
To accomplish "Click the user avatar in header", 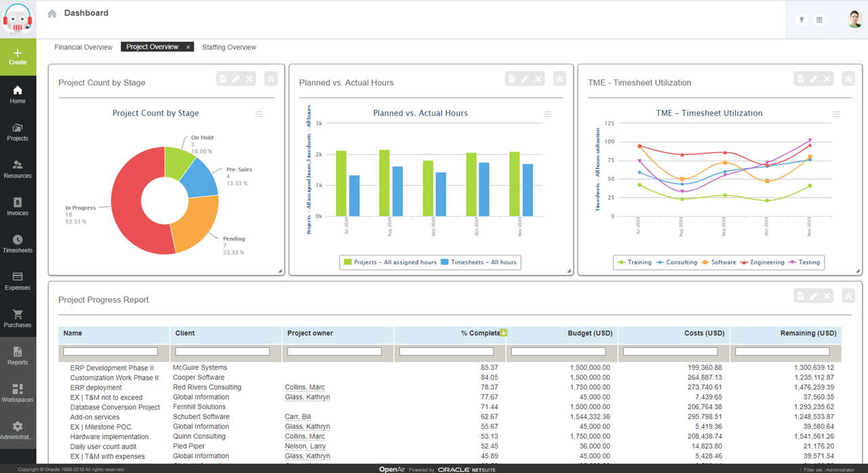I will [x=854, y=20].
